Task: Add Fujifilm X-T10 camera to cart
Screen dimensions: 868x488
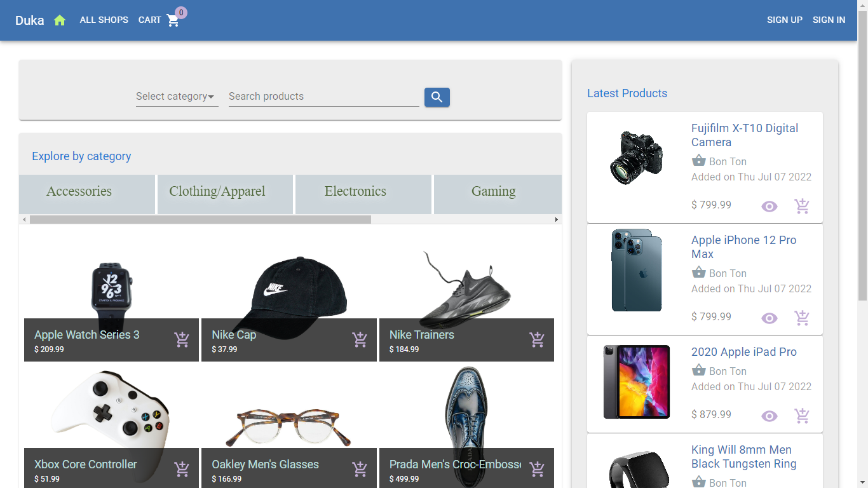Action: point(802,206)
